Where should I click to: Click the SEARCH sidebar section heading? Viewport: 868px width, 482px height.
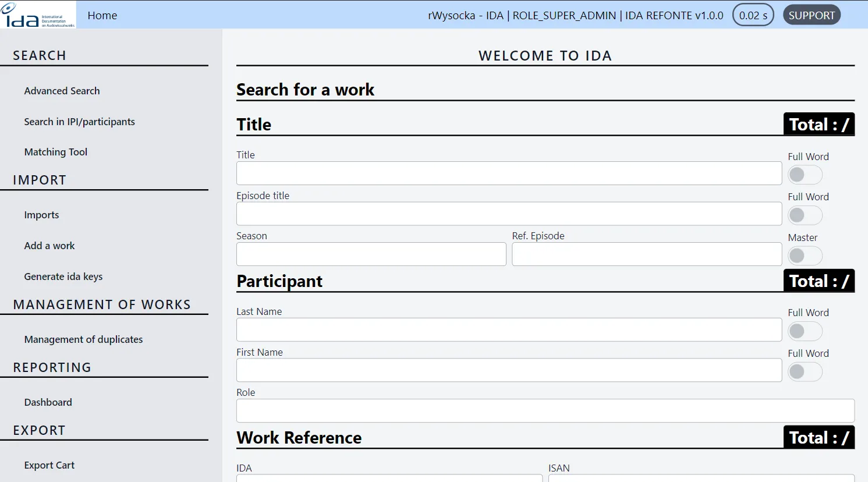(40, 55)
